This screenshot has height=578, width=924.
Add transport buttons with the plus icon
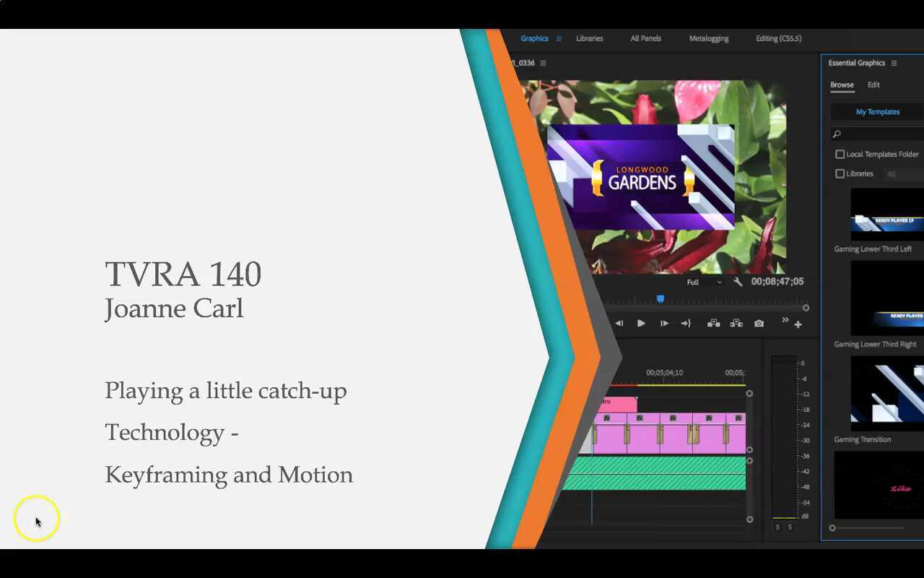[x=798, y=324]
